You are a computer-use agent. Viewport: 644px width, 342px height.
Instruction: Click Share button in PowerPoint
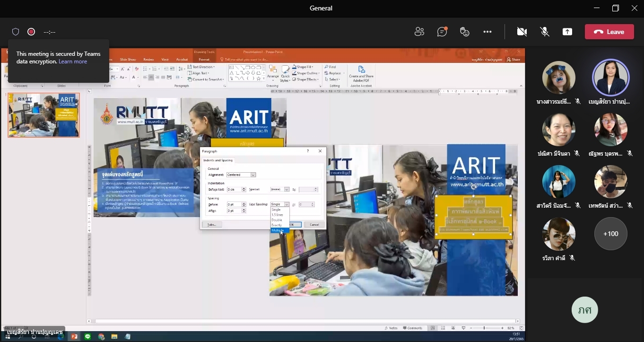[513, 60]
